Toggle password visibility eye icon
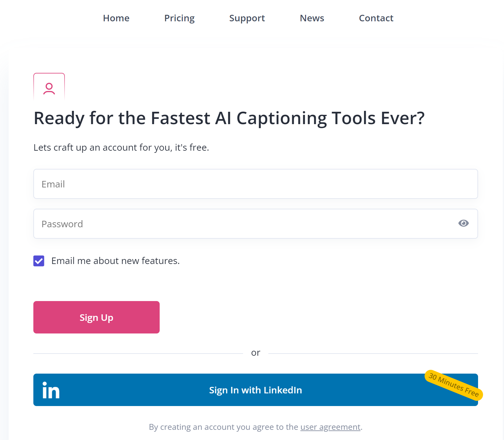 464,223
